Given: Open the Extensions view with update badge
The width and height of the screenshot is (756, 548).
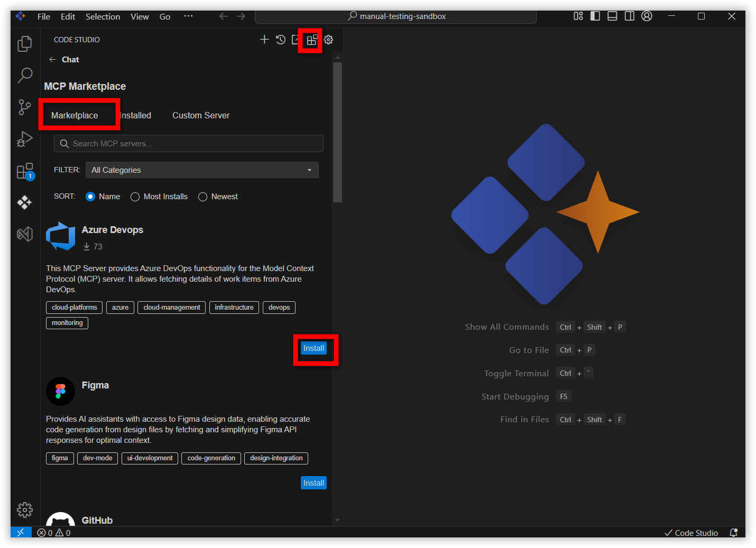Looking at the screenshot, I should pyautogui.click(x=25, y=171).
